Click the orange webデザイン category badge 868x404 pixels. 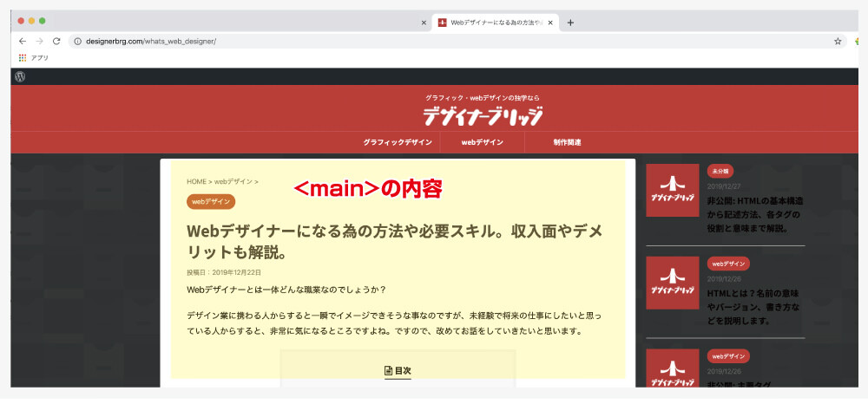pyautogui.click(x=211, y=201)
